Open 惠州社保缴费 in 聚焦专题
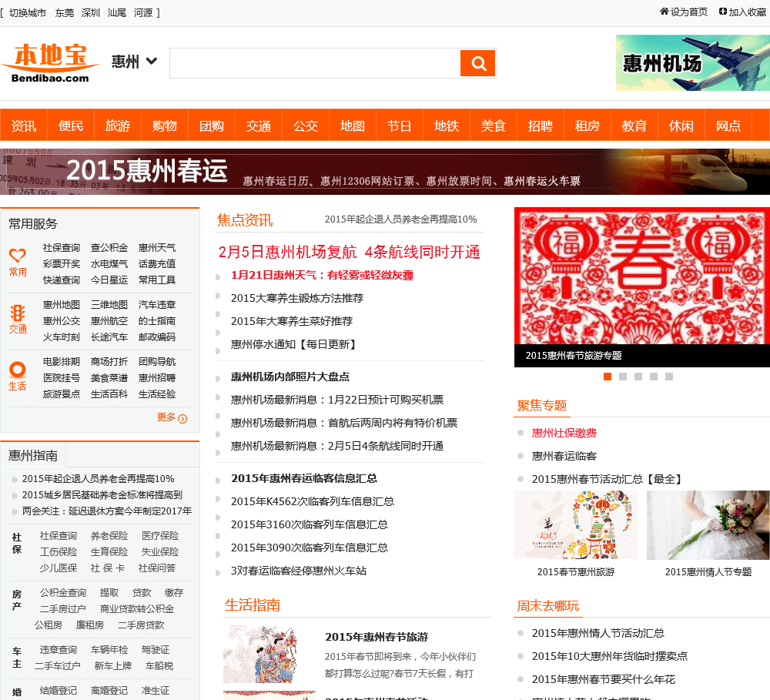770x700 pixels. (564, 433)
